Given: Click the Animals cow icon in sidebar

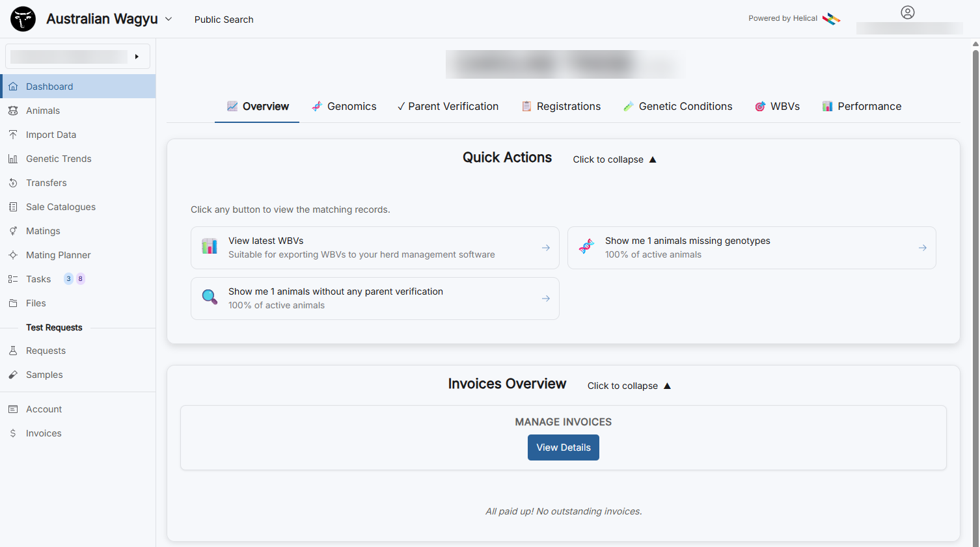Looking at the screenshot, I should click(13, 111).
